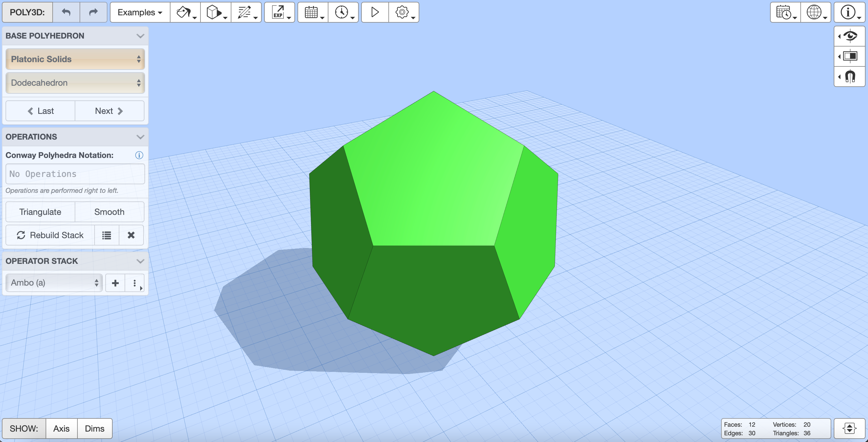
Task: Collapse the Operator Stack section
Action: coord(140,261)
